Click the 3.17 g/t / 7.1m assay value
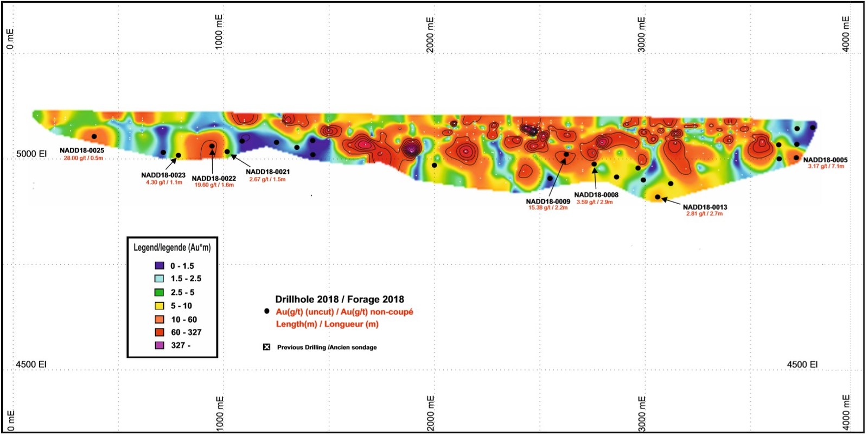 (x=826, y=166)
